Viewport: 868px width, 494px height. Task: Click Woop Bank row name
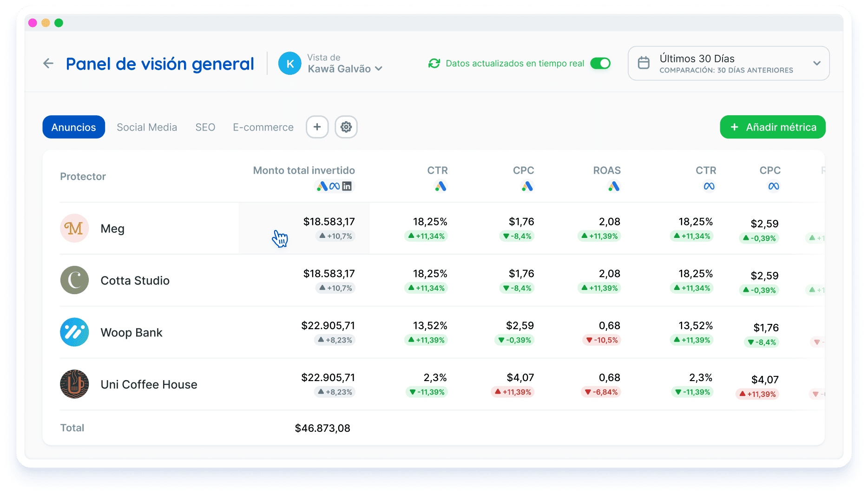tap(132, 333)
